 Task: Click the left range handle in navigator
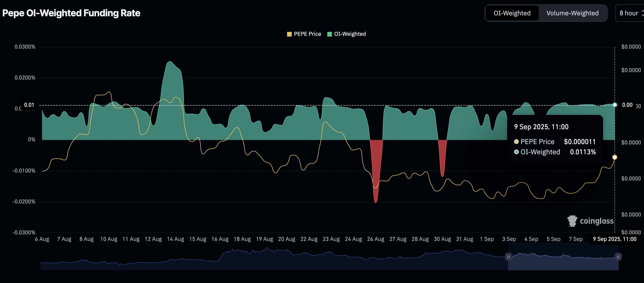pos(508,257)
